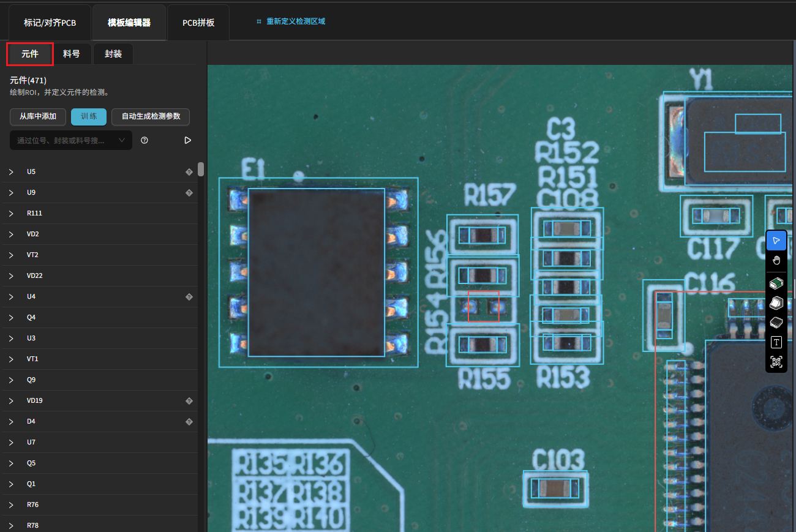The height and width of the screenshot is (532, 796).
Task: Switch to the 料号 tab
Action: [x=72, y=54]
